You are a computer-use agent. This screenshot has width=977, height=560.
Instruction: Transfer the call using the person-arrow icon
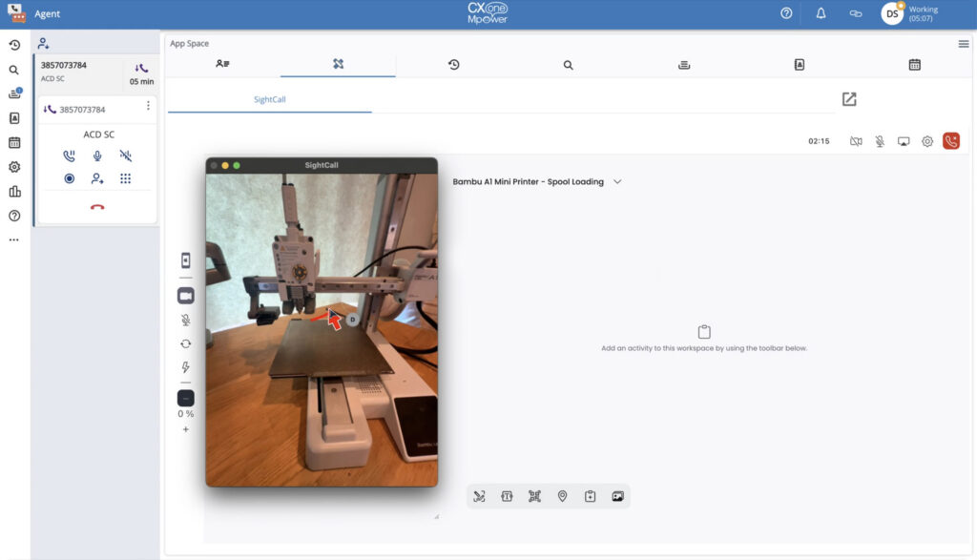coord(97,178)
